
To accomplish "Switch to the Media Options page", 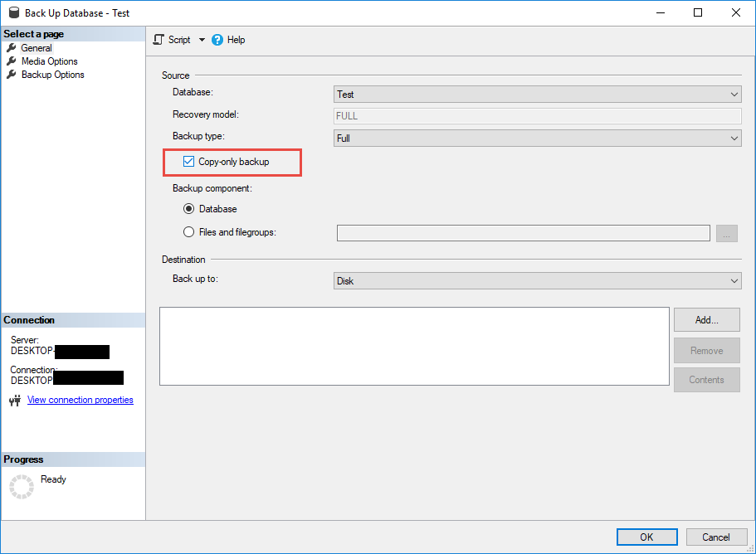I will coord(49,61).
